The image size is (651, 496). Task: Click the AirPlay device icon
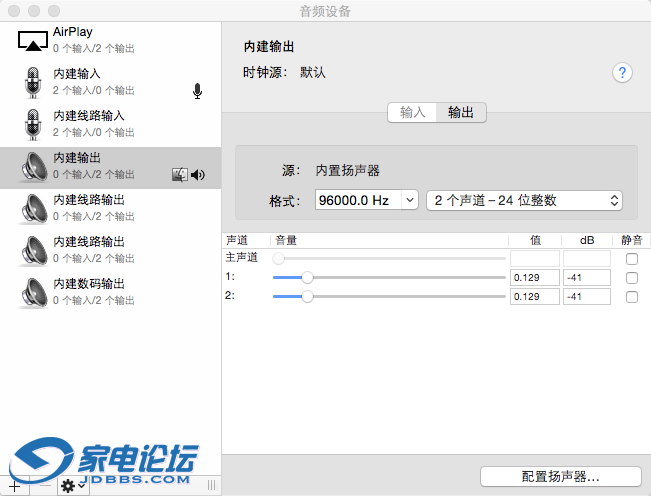pyautogui.click(x=32, y=40)
